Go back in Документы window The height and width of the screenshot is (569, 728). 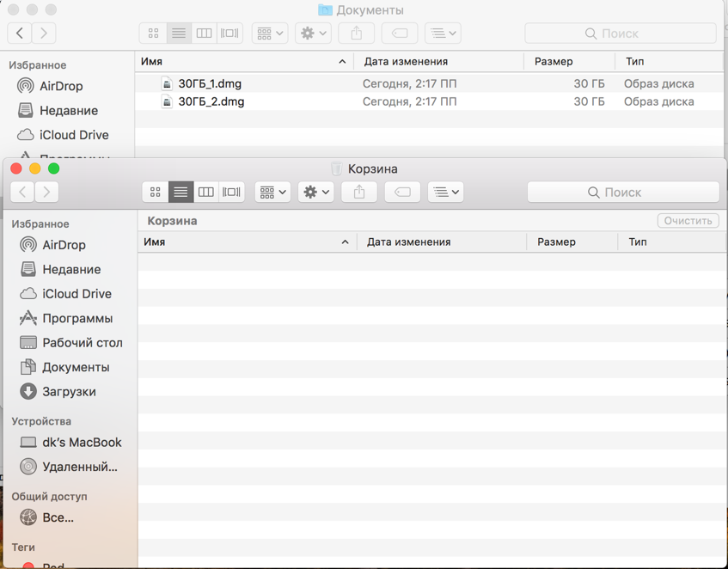click(x=20, y=34)
